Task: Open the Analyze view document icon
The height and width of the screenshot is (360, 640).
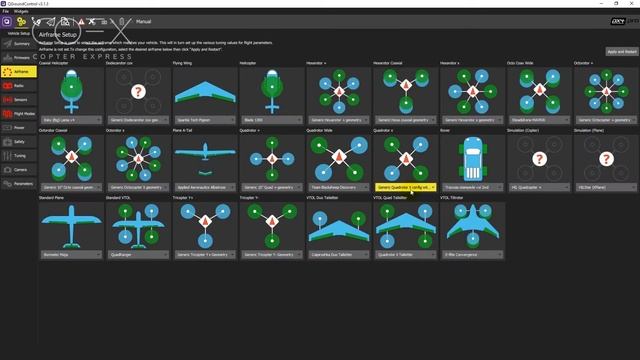Action: 65,22
